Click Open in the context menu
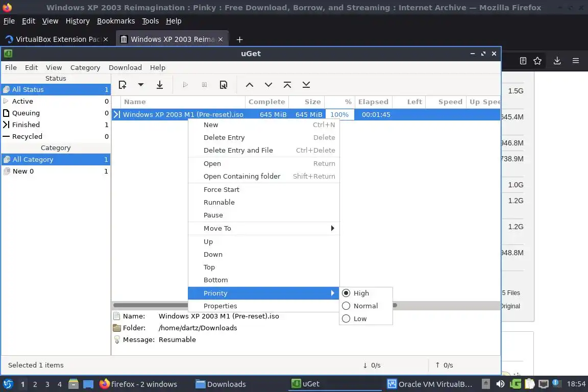 263,163
